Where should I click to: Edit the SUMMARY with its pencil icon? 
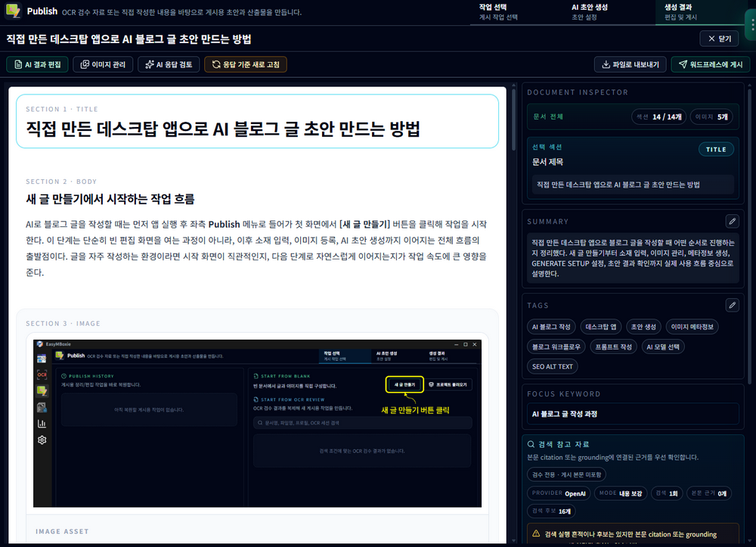click(x=732, y=221)
